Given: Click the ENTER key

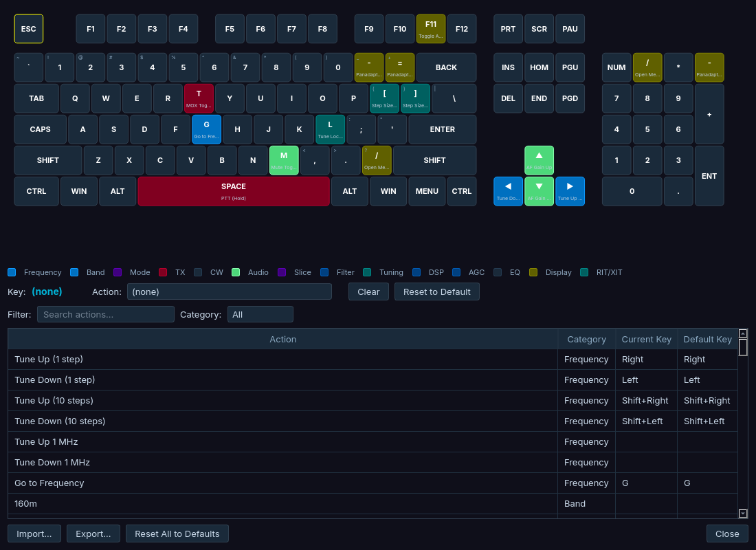Looking at the screenshot, I should point(443,129).
